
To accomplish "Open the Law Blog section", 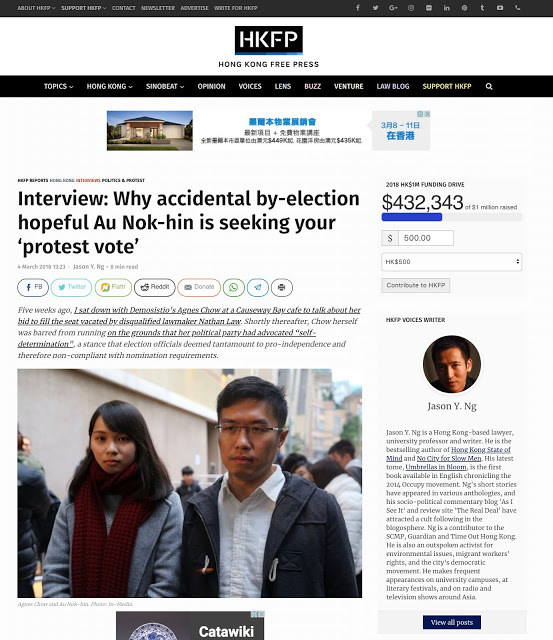I will point(393,87).
